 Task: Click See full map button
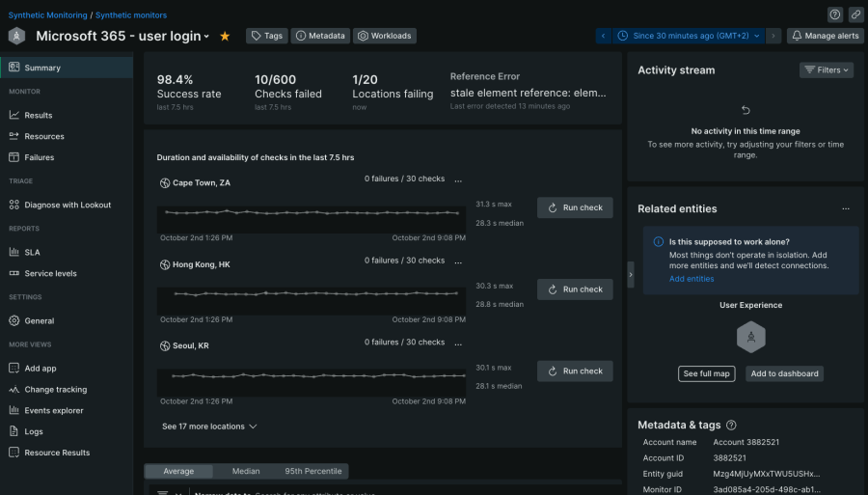706,373
